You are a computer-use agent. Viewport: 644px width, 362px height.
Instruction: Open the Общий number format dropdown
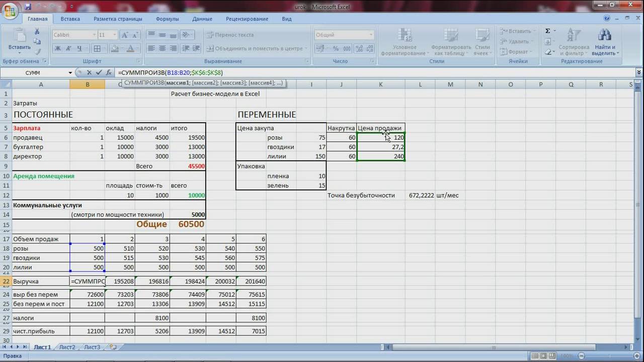tap(371, 35)
